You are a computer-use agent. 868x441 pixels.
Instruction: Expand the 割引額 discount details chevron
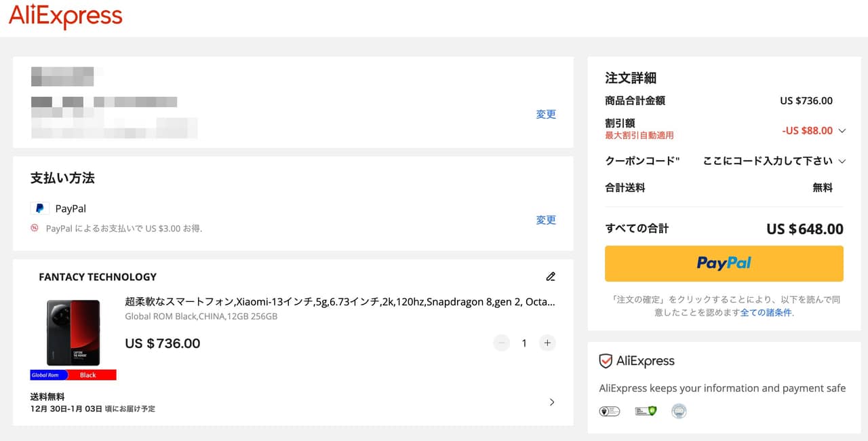coord(842,130)
